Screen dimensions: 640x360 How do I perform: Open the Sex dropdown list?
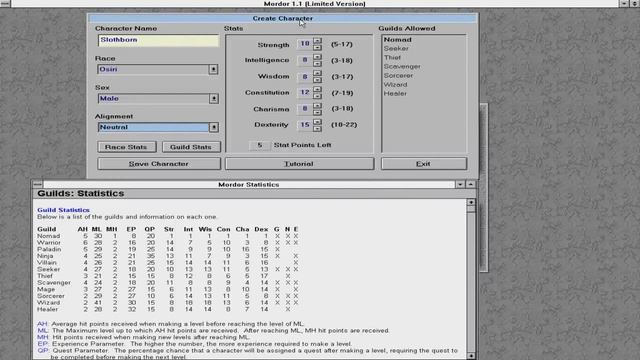pyautogui.click(x=213, y=98)
